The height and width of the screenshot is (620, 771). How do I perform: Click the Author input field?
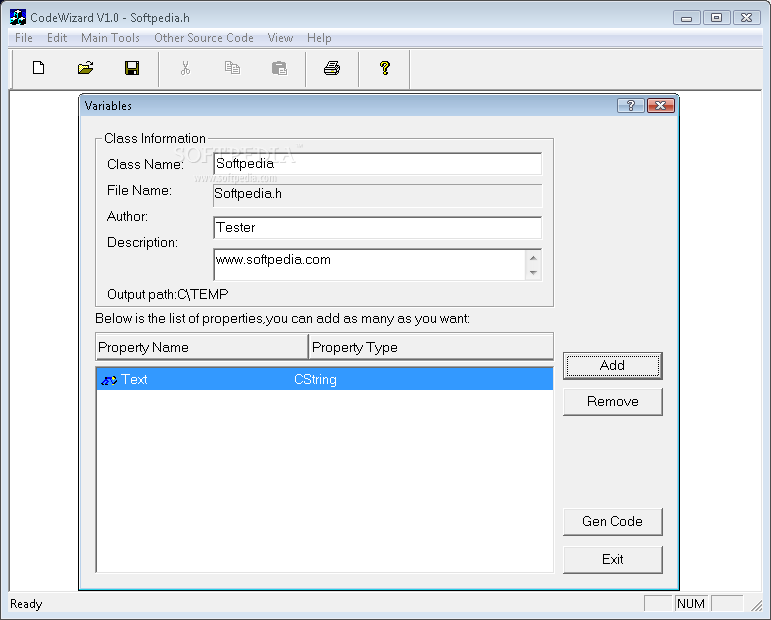pyautogui.click(x=378, y=228)
